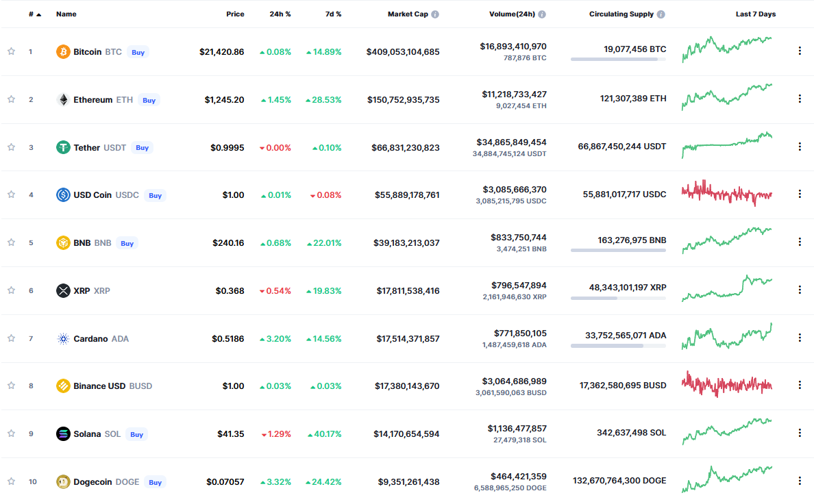Buy Bitcoin with the Buy button

[x=138, y=53]
